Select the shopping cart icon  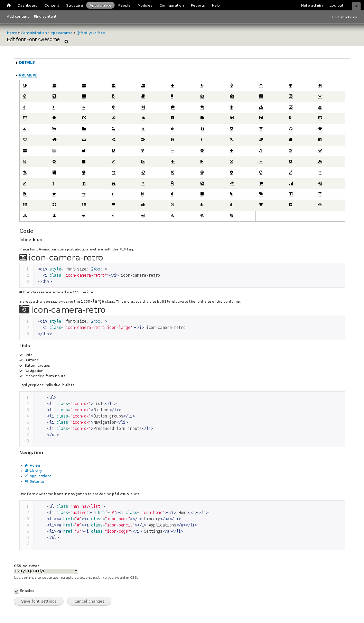261,183
